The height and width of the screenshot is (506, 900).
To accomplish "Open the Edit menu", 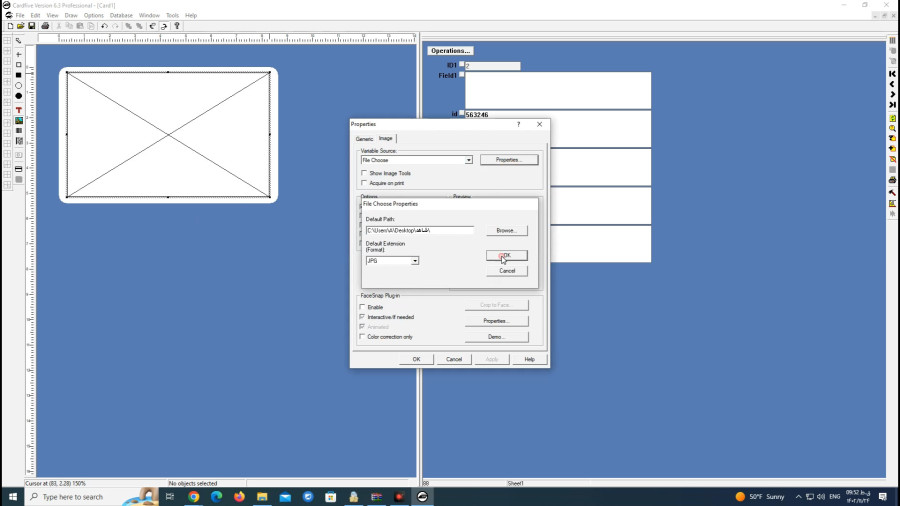I will click(x=35, y=15).
